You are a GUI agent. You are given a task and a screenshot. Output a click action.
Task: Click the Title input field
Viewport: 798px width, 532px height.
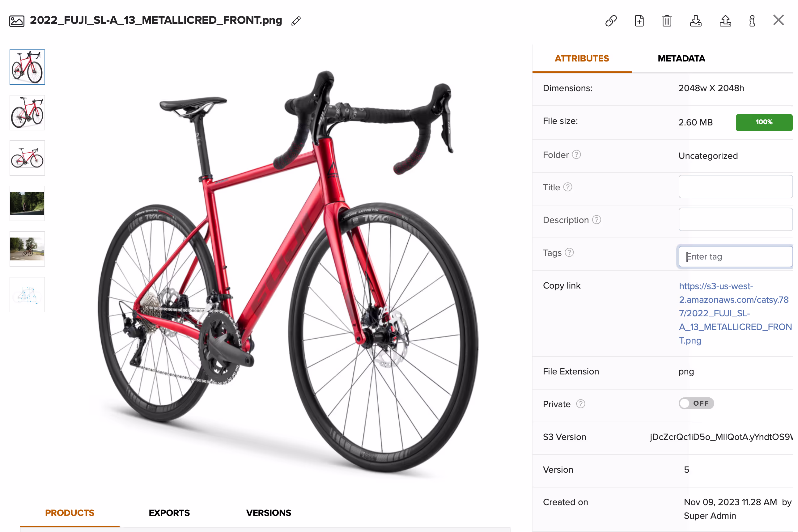pos(736,187)
